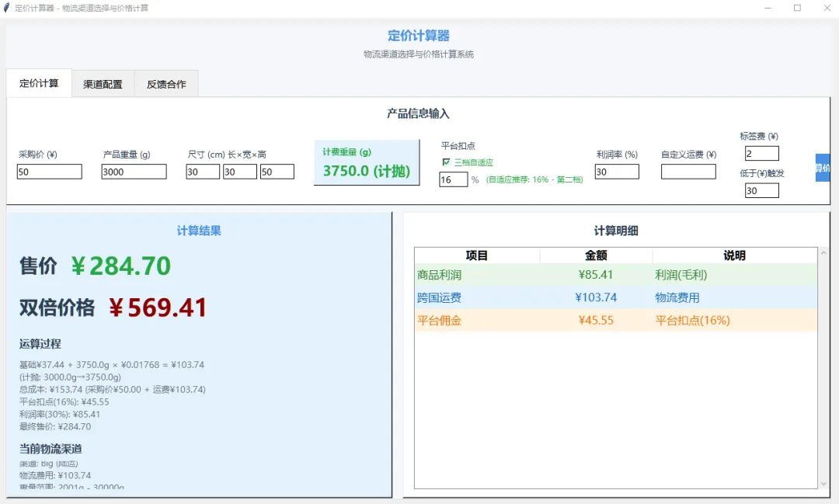839x504 pixels.
Task: Select the 商品利润 row in details table
Action: 616,275
